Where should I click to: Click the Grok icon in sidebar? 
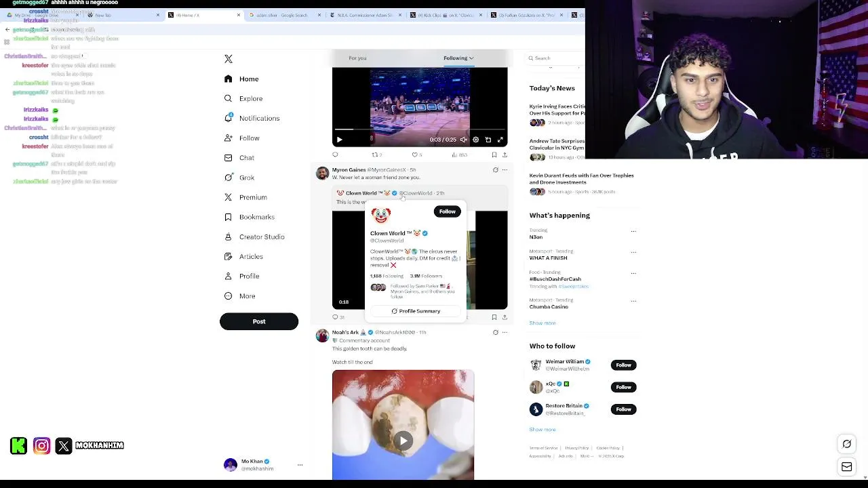[x=229, y=178]
